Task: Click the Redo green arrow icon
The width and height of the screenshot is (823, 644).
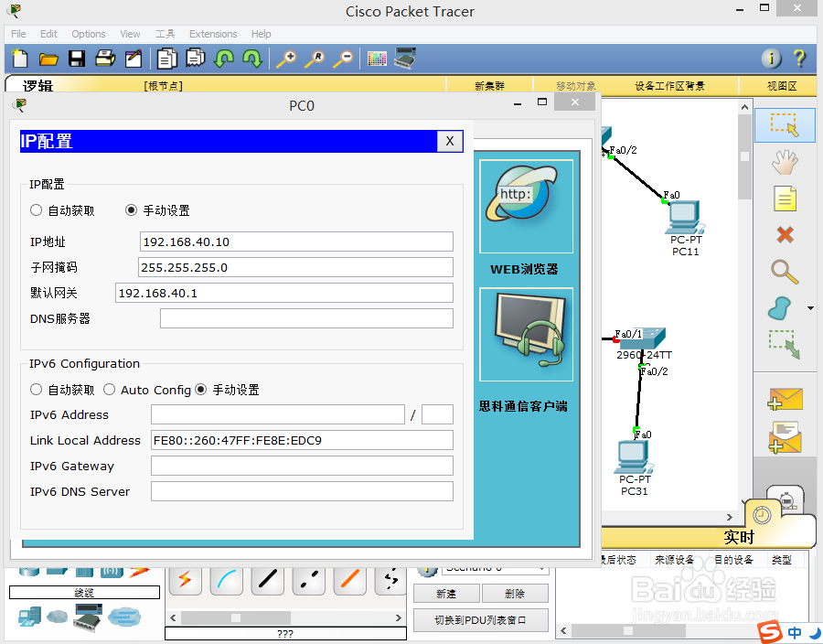Action: coord(252,59)
